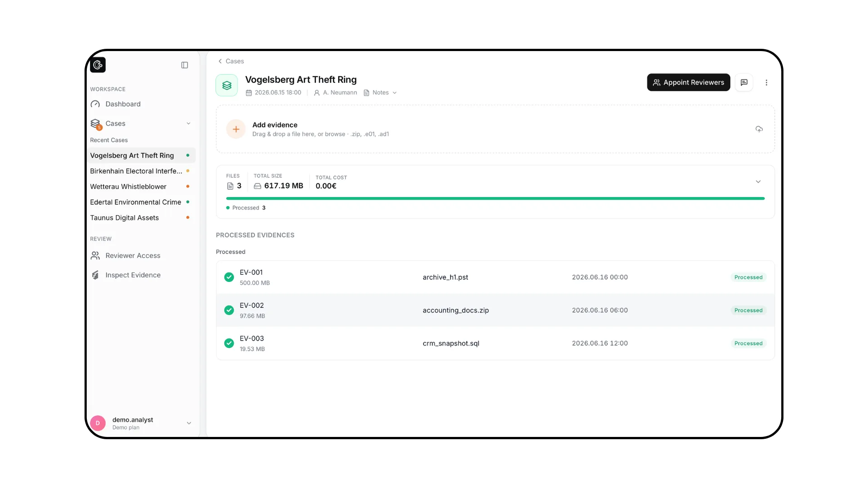This screenshot has height=488, width=868.
Task: Click Appoint Reviewers button
Action: 689,82
